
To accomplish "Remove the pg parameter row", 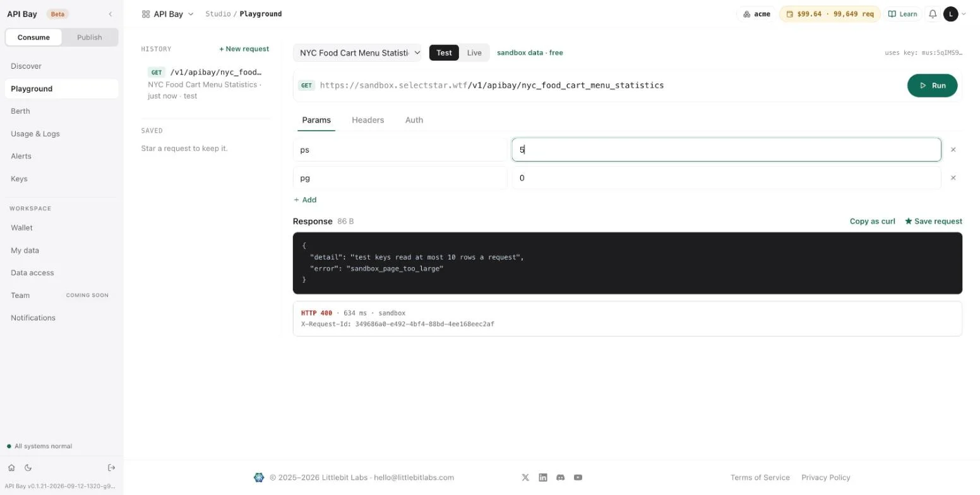I will (x=953, y=178).
